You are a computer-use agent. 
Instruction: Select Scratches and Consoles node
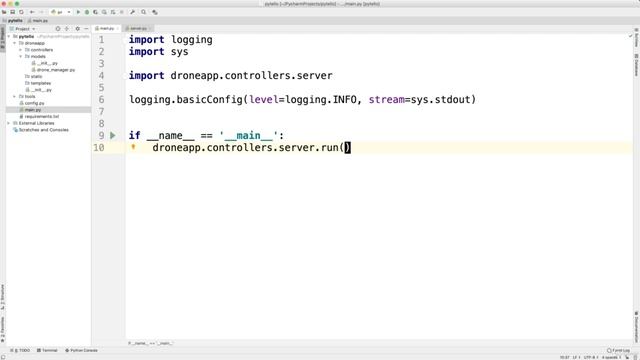41,130
